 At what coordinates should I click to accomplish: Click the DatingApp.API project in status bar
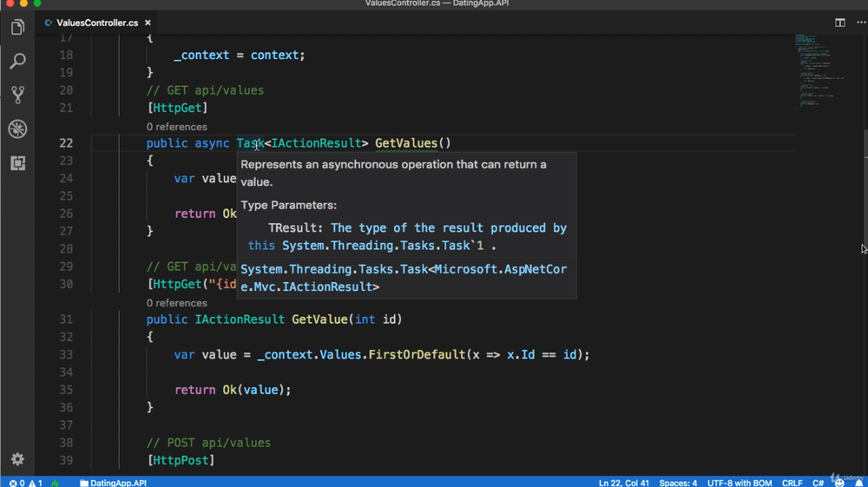coord(113,483)
